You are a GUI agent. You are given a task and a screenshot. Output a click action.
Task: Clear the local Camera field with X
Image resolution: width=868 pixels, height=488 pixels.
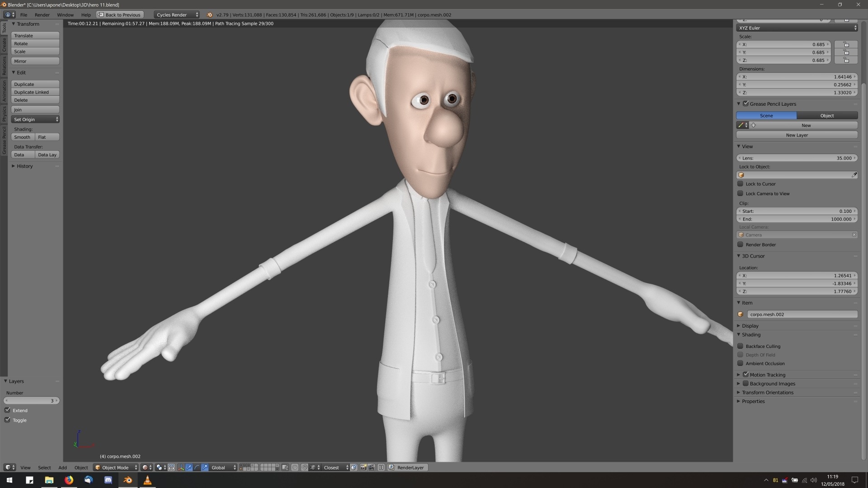tap(854, 235)
